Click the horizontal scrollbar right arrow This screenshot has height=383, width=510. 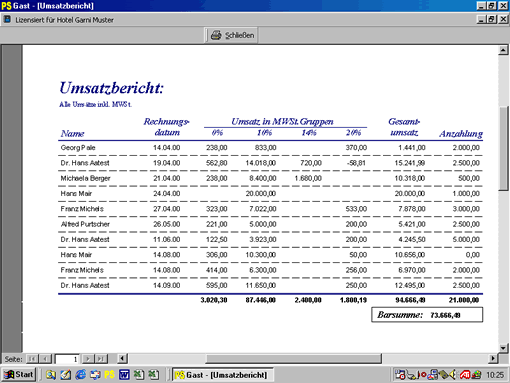493,359
